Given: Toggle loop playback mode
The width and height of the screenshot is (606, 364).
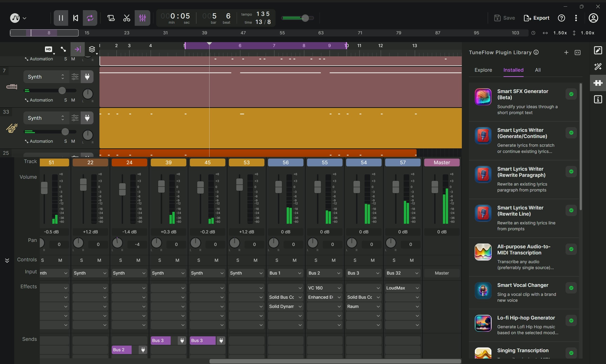Looking at the screenshot, I should [x=90, y=18].
